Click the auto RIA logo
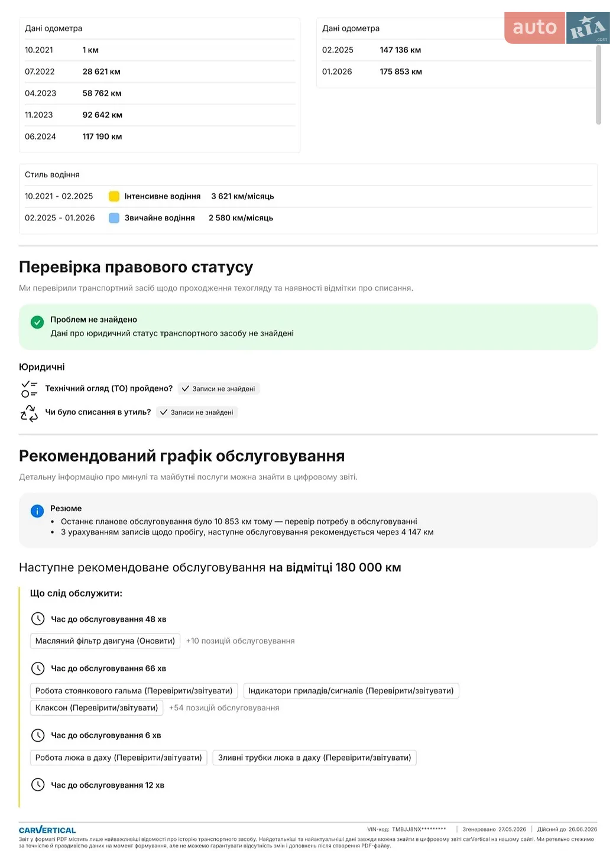 click(557, 28)
